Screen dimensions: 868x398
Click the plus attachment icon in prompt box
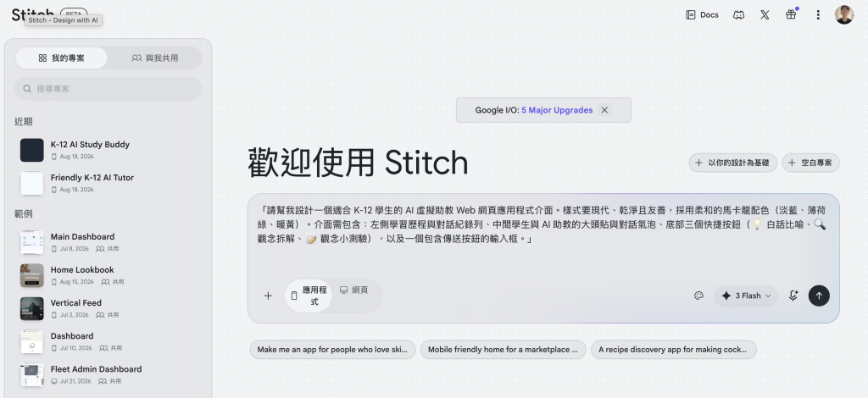click(x=268, y=296)
